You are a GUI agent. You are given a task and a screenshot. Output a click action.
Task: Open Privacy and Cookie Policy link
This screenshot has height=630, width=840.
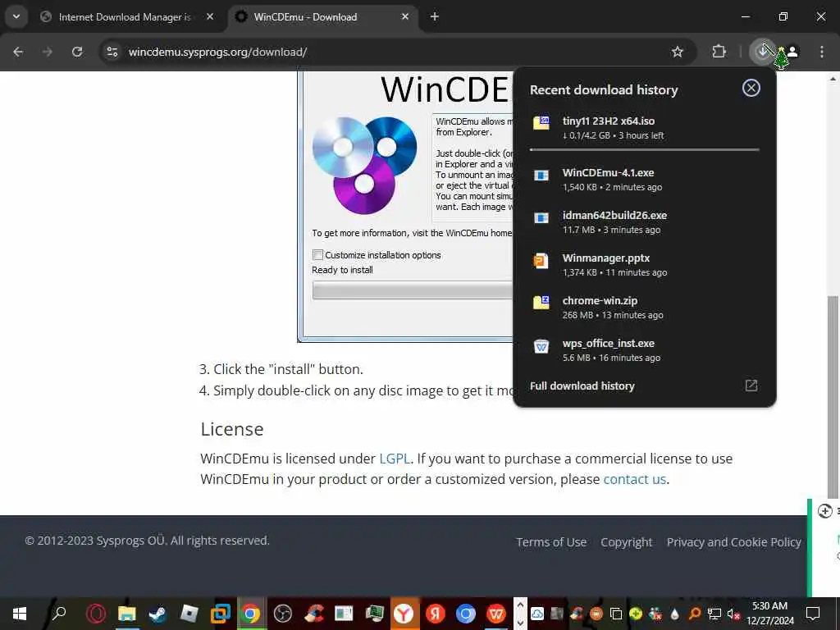[x=734, y=542]
